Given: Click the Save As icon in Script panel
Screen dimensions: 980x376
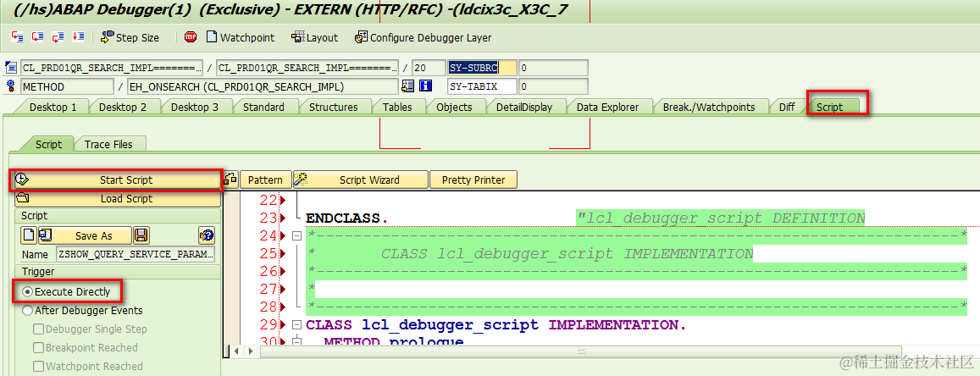Looking at the screenshot, I should (46, 235).
